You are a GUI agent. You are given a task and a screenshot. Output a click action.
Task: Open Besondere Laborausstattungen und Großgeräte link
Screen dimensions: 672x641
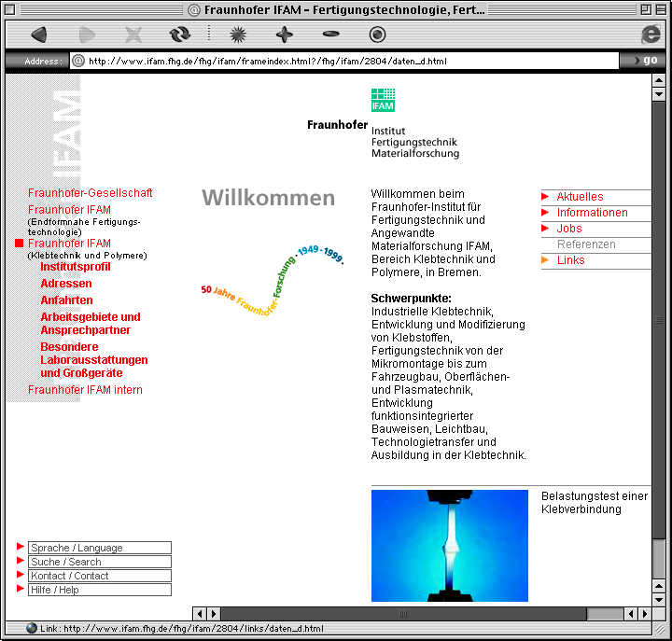point(94,360)
